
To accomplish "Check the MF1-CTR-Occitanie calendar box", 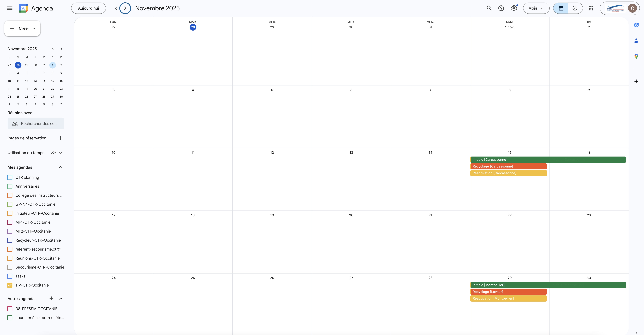I will click(10, 222).
